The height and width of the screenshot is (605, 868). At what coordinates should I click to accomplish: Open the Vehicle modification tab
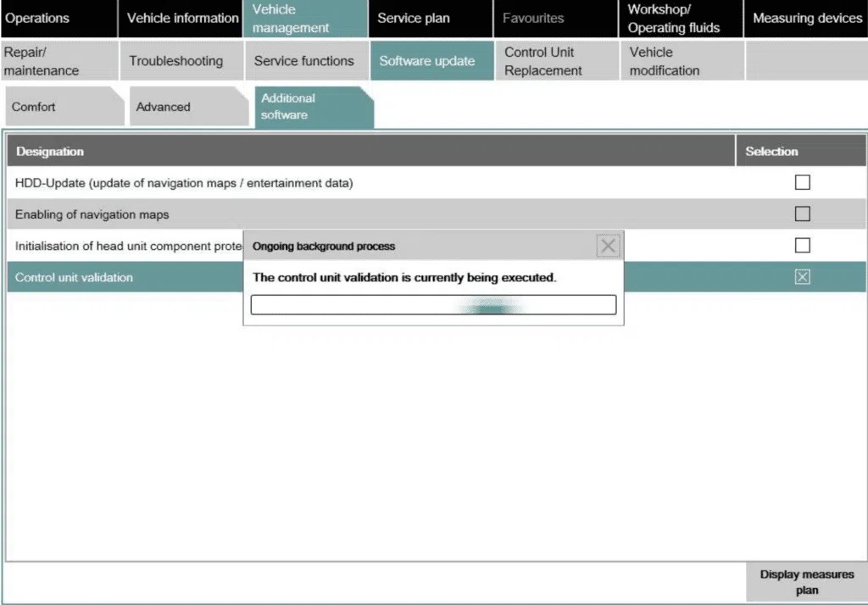(x=665, y=60)
